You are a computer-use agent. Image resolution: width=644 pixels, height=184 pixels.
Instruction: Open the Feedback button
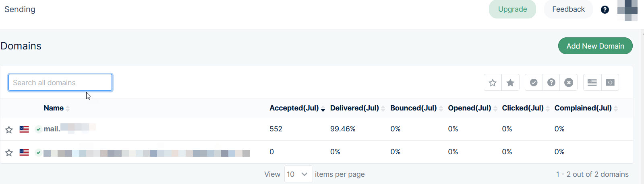[568, 9]
